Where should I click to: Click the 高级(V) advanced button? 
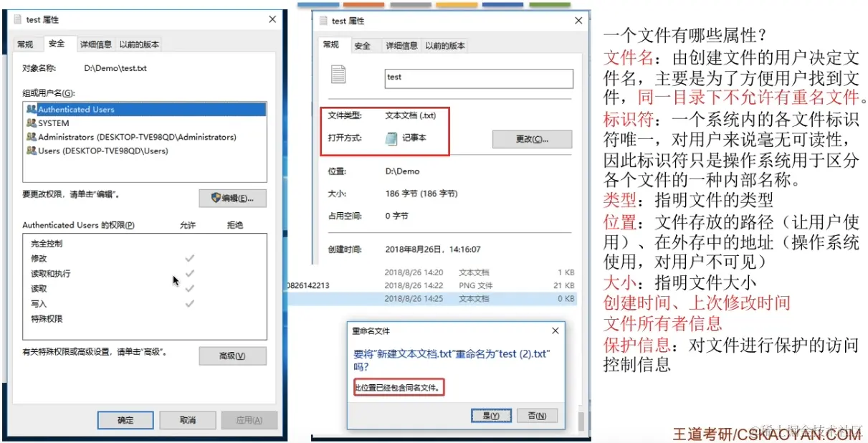tap(232, 356)
